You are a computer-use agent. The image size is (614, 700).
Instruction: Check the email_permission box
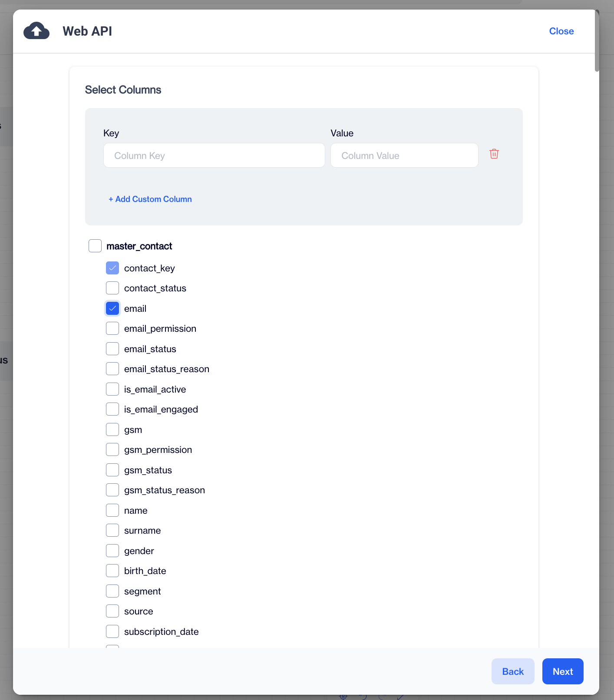(112, 329)
